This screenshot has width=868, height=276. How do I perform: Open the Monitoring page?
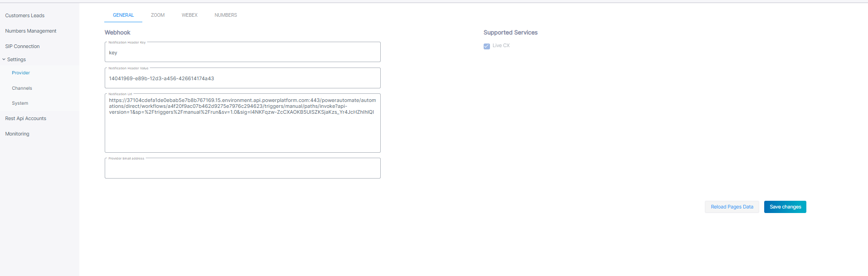point(17,134)
